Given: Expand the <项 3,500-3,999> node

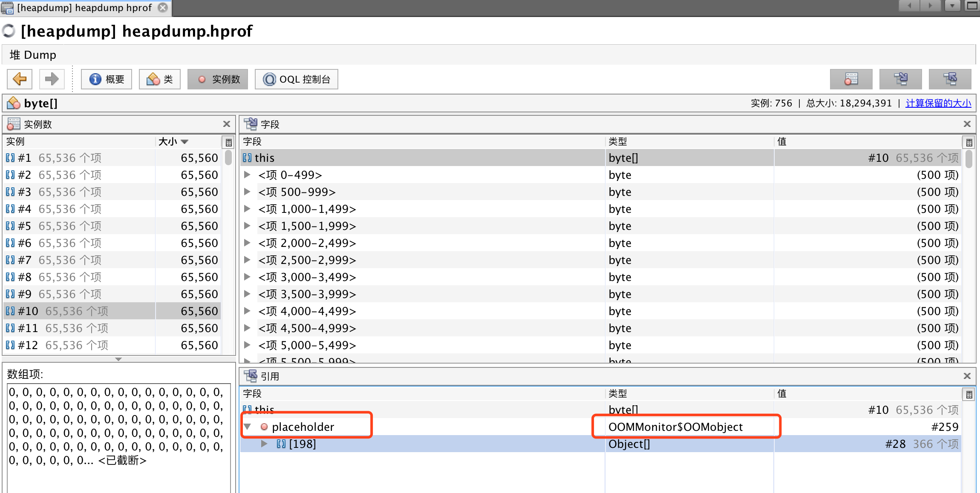Looking at the screenshot, I should point(247,294).
